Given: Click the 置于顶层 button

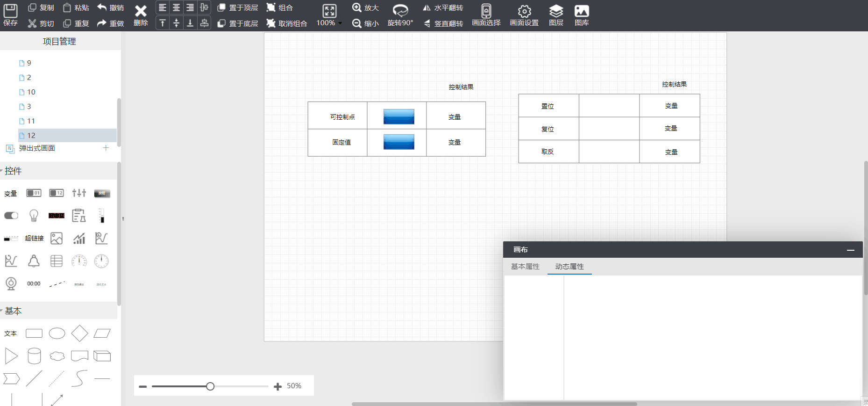Looking at the screenshot, I should 238,8.
